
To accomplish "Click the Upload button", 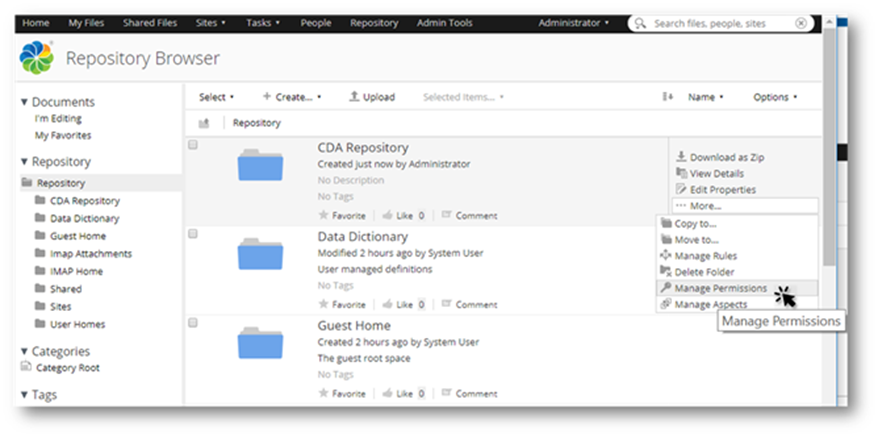I will (371, 97).
